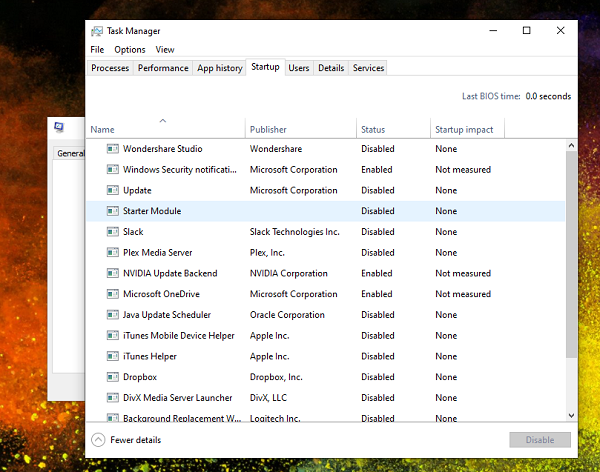This screenshot has width=600, height=472.
Task: Click the NVIDIA Update Backend icon
Action: [x=112, y=274]
